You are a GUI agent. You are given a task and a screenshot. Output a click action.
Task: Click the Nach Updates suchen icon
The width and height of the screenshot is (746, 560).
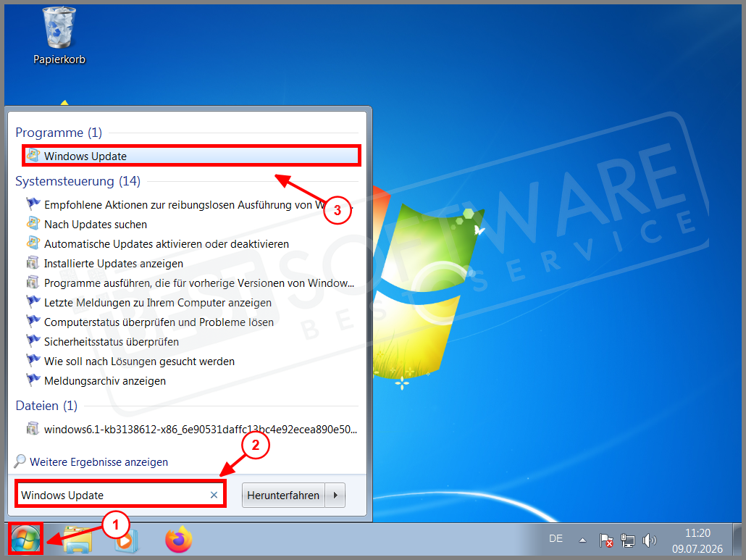[x=33, y=223]
